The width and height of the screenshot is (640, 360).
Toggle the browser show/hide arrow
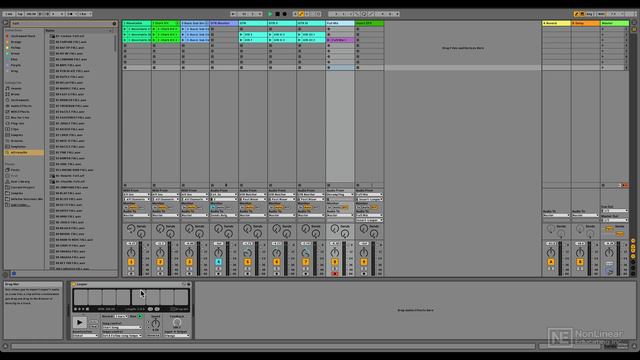(6, 23)
